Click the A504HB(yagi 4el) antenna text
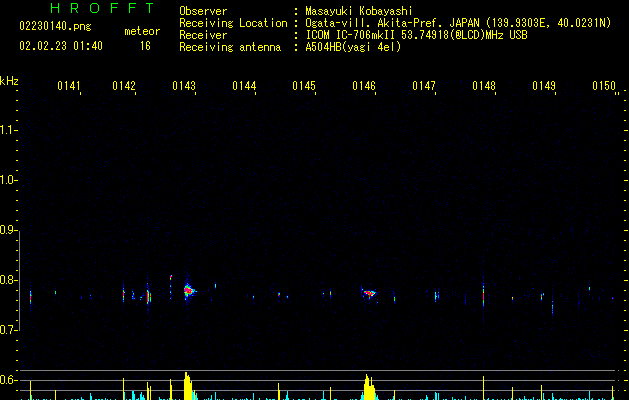The width and height of the screenshot is (629, 400). click(353, 47)
